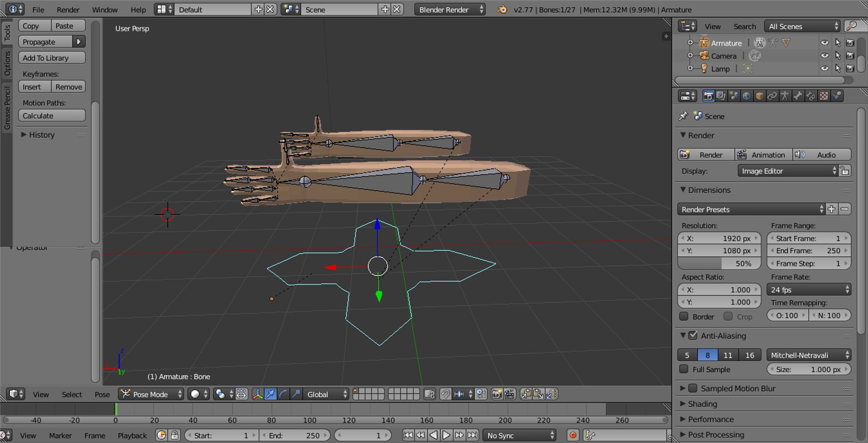Image resolution: width=868 pixels, height=443 pixels.
Task: Click the Add To Library button
Action: click(52, 58)
